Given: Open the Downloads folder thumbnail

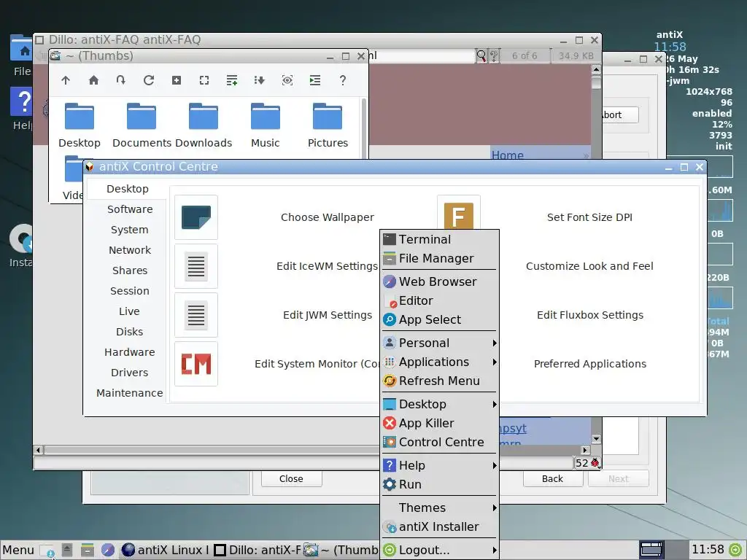Looking at the screenshot, I should [204, 125].
